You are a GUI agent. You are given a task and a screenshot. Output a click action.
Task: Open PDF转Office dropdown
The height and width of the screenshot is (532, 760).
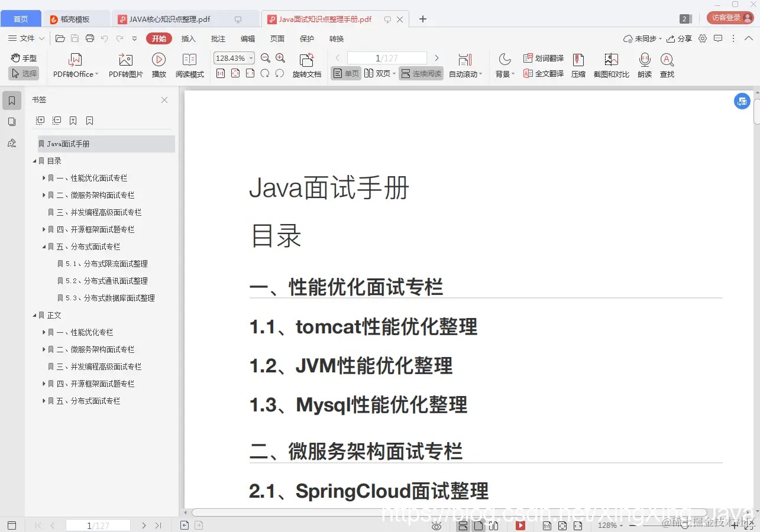[75, 65]
